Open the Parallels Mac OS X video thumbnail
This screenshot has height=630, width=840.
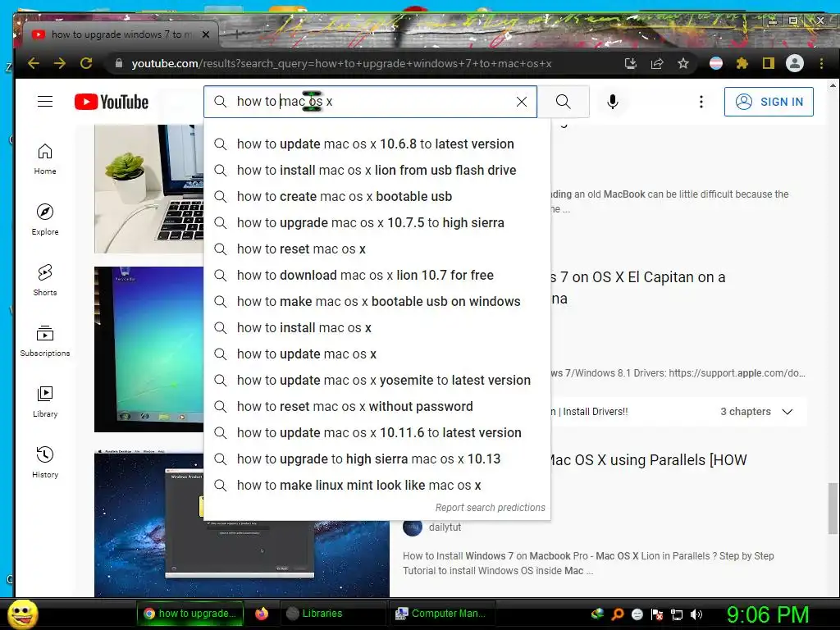click(242, 557)
